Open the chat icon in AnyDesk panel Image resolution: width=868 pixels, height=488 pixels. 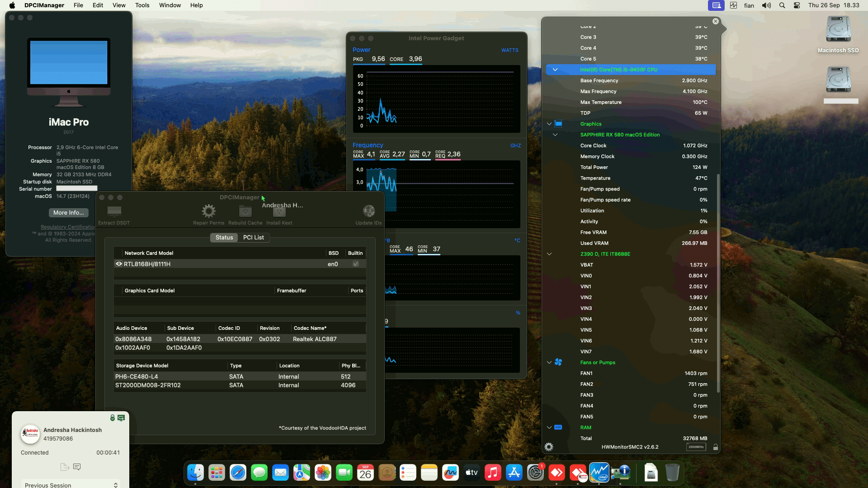pyautogui.click(x=77, y=467)
